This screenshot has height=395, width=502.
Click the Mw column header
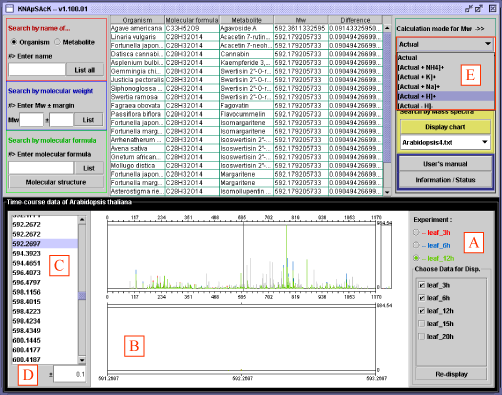tap(301, 20)
